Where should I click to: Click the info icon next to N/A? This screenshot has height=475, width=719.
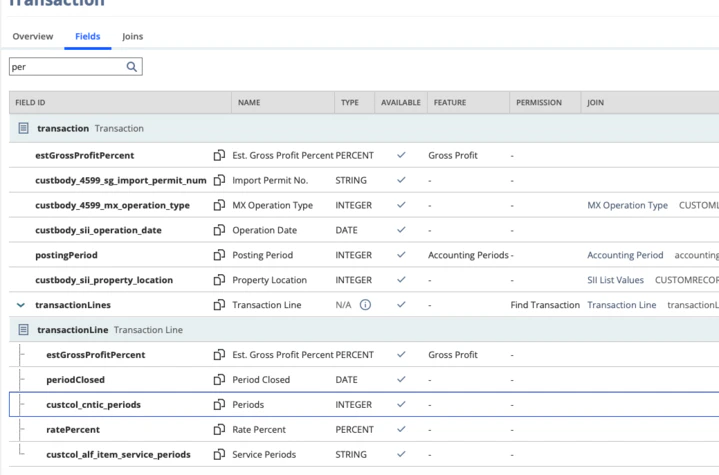pos(365,305)
